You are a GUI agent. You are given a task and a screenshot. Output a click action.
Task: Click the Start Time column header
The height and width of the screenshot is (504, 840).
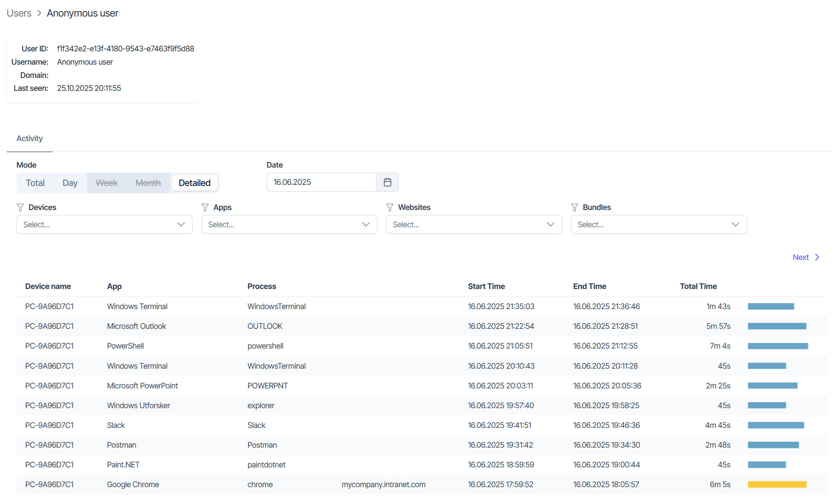486,286
